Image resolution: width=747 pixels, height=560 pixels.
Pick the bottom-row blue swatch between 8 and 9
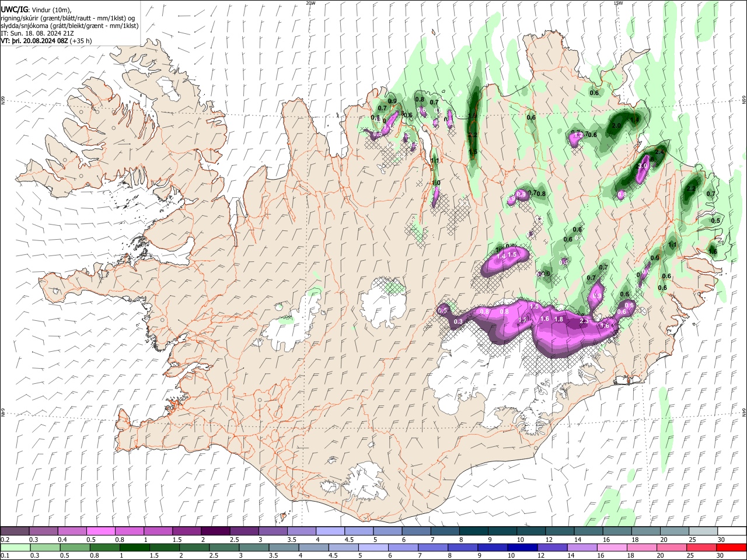[x=463, y=548]
